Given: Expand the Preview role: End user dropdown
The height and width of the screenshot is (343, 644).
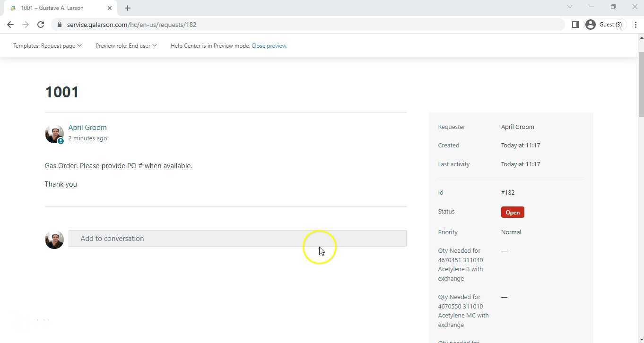Looking at the screenshot, I should [126, 46].
